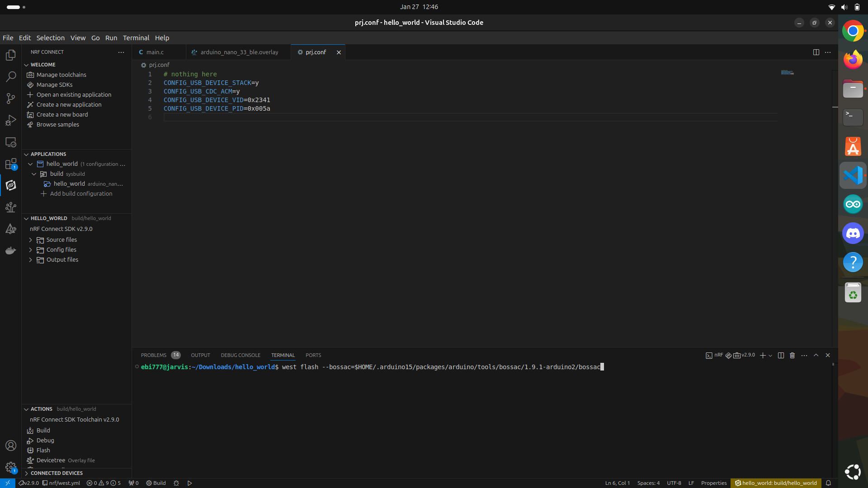Kill terminal with the trash icon
This screenshot has height=488, width=868.
coord(793,356)
